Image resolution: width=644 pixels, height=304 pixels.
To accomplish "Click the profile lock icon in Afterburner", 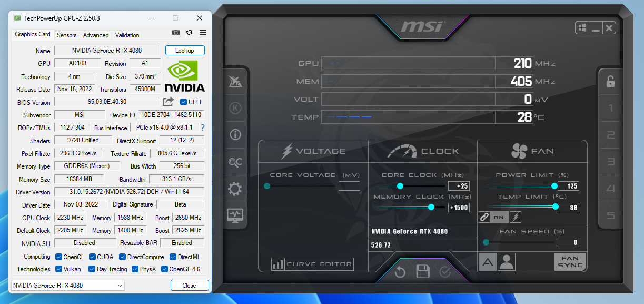I will (x=610, y=81).
